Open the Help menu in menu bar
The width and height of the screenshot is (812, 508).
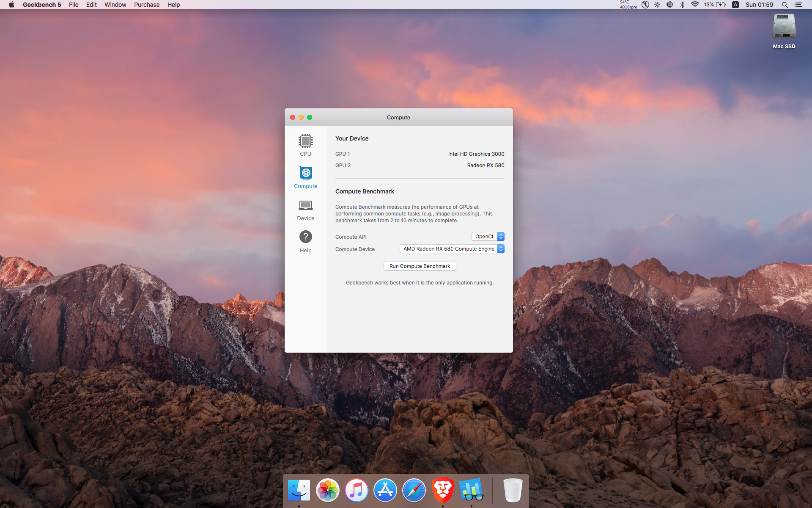point(173,5)
